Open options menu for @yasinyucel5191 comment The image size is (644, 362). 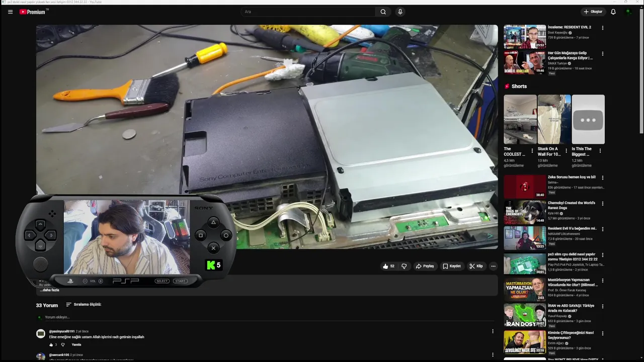(x=493, y=331)
